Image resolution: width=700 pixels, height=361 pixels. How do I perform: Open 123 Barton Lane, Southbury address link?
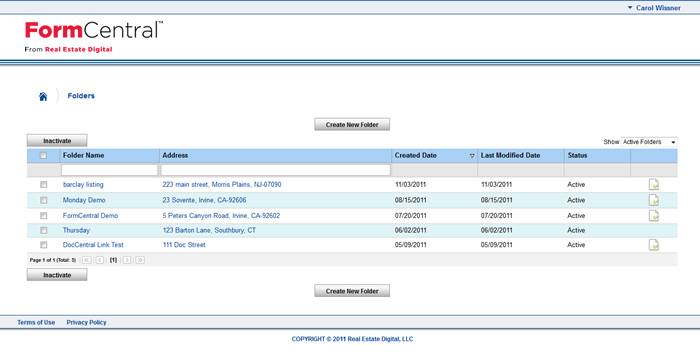209,230
